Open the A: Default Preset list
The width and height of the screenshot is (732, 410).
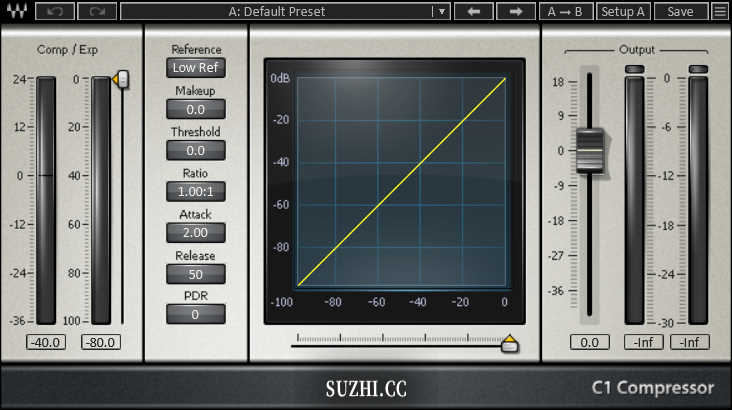(275, 12)
